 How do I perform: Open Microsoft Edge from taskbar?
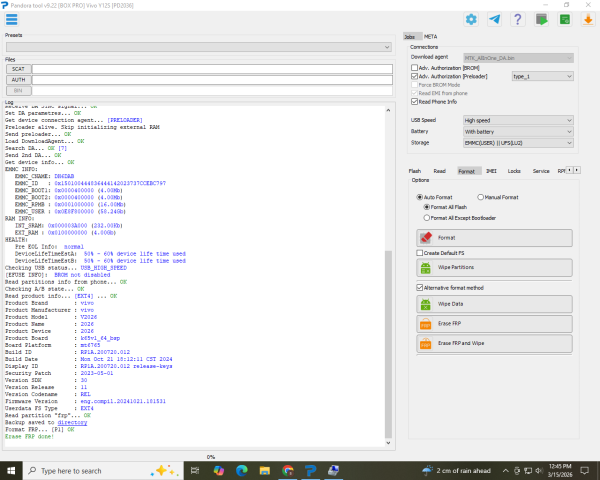tap(241, 471)
